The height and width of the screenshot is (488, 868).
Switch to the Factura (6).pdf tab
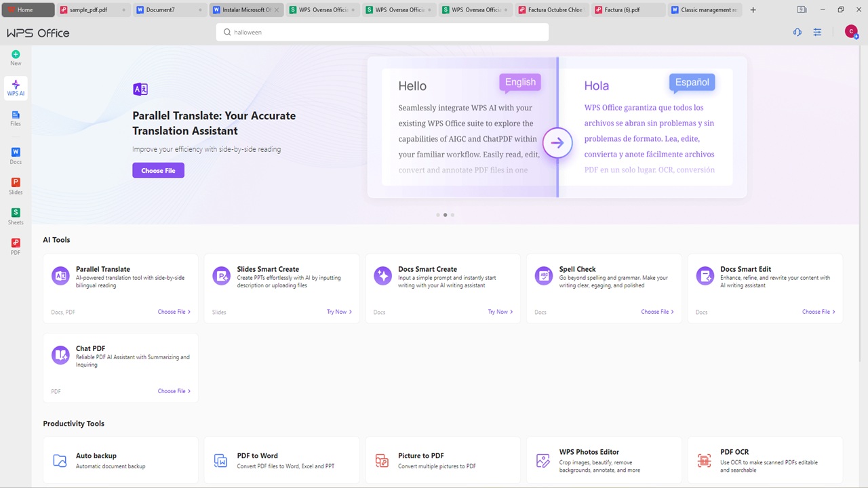(622, 9)
